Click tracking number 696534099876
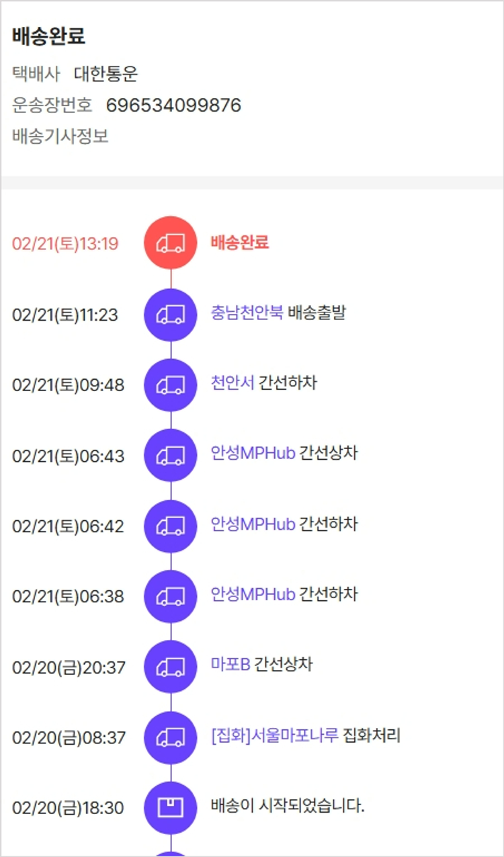Screen dimensions: 504x857 173,106
